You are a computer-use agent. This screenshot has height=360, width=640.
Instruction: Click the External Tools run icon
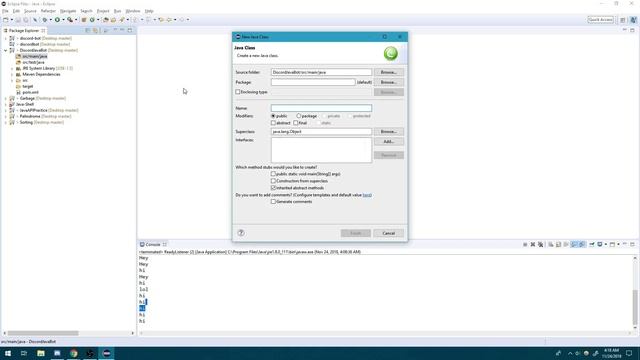(x=70, y=20)
